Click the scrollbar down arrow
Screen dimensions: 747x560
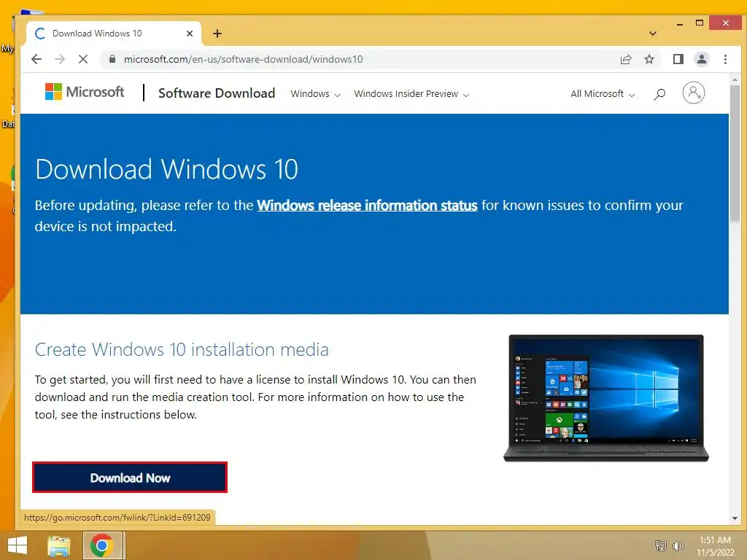(x=735, y=518)
